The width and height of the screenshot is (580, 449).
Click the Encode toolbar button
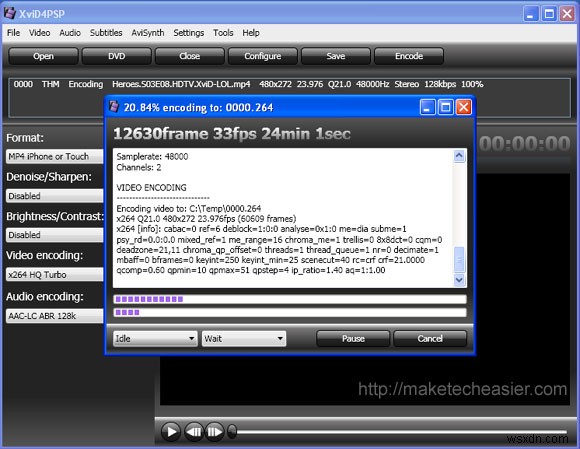tap(409, 56)
